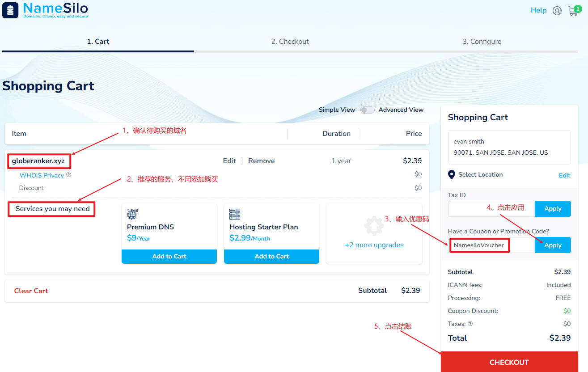The height and width of the screenshot is (372, 588).
Task: Click the Hosting Starter Plan server icon
Action: pos(235,214)
